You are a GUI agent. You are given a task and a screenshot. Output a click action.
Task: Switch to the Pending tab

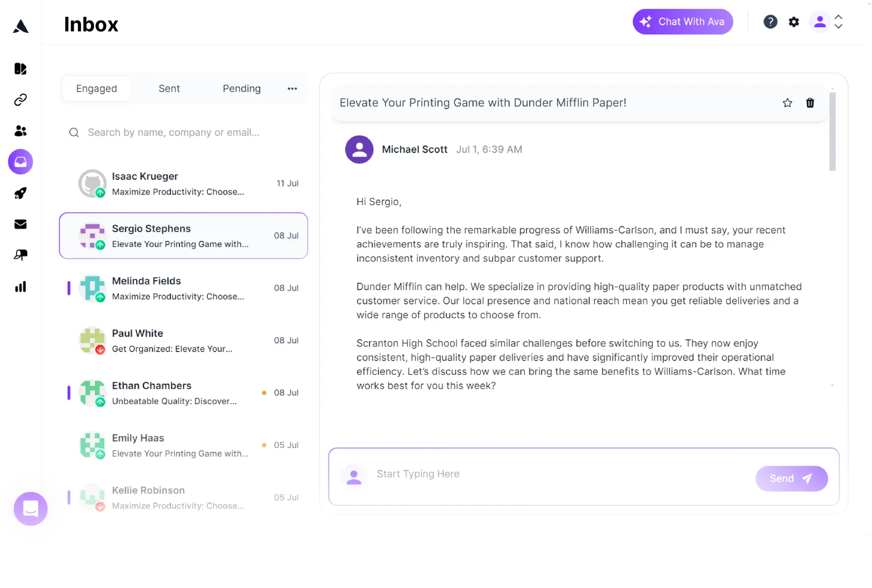[242, 89]
